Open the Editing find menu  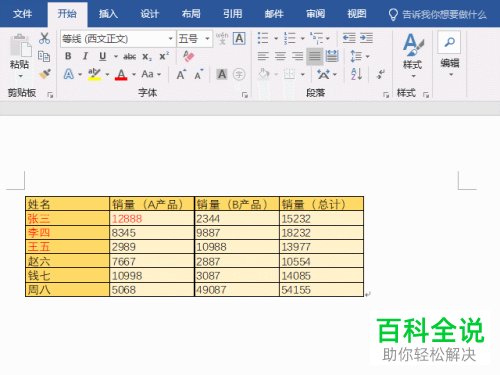click(x=450, y=53)
